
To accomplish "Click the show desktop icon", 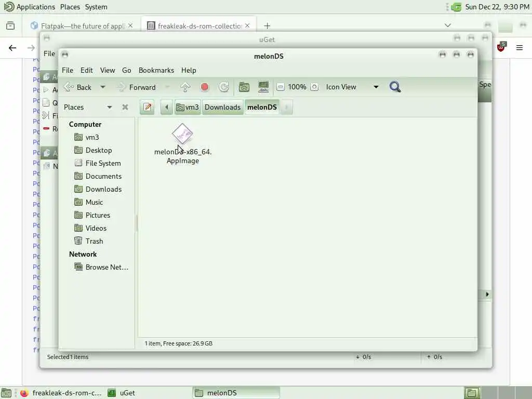I will [6, 393].
